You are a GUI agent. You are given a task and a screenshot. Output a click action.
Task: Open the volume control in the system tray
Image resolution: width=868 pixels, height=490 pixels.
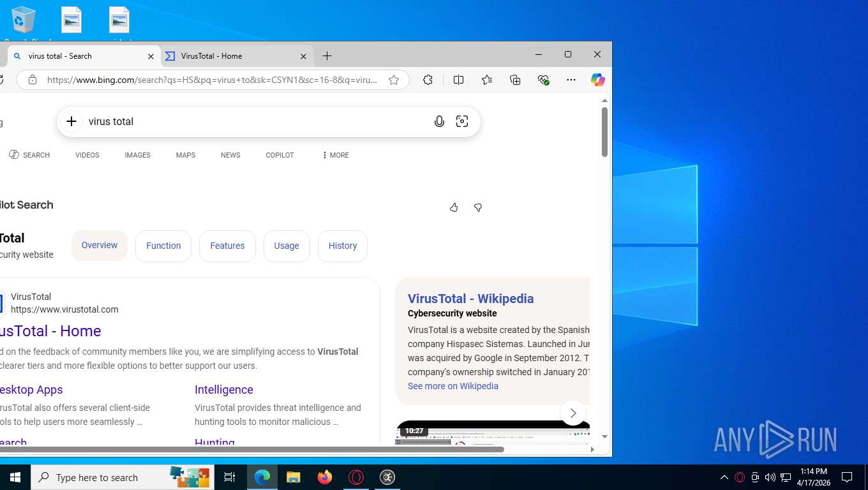click(770, 477)
